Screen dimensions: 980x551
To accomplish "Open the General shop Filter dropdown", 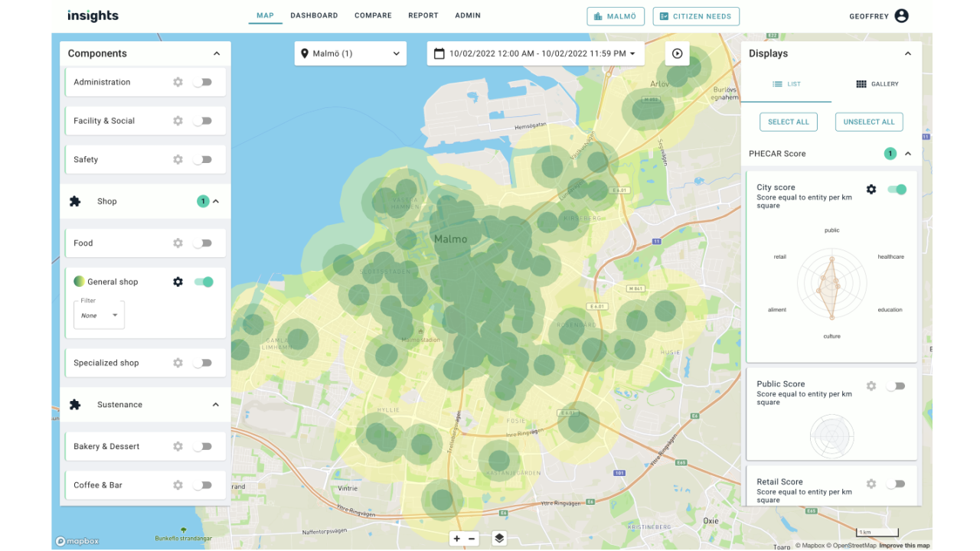I will click(99, 315).
